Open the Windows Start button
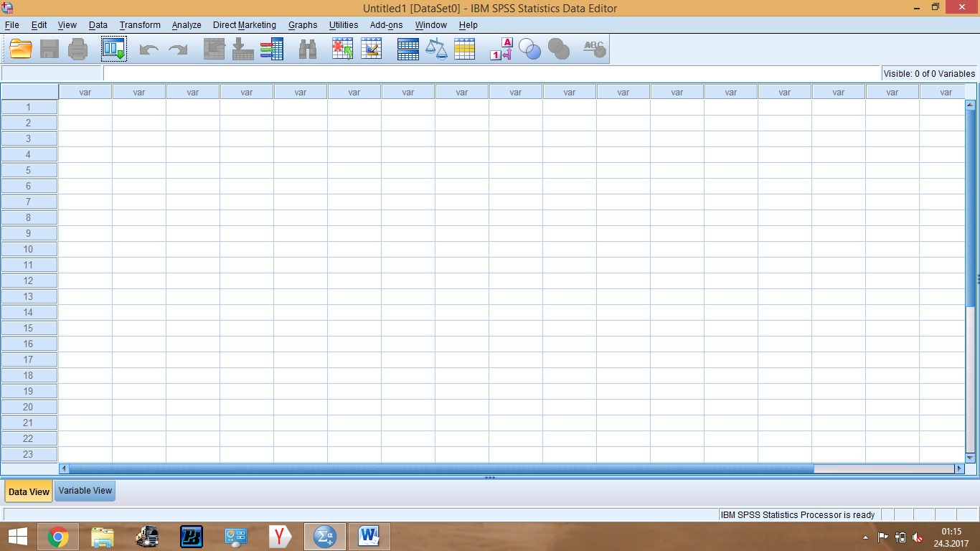The width and height of the screenshot is (980, 551). click(x=17, y=537)
